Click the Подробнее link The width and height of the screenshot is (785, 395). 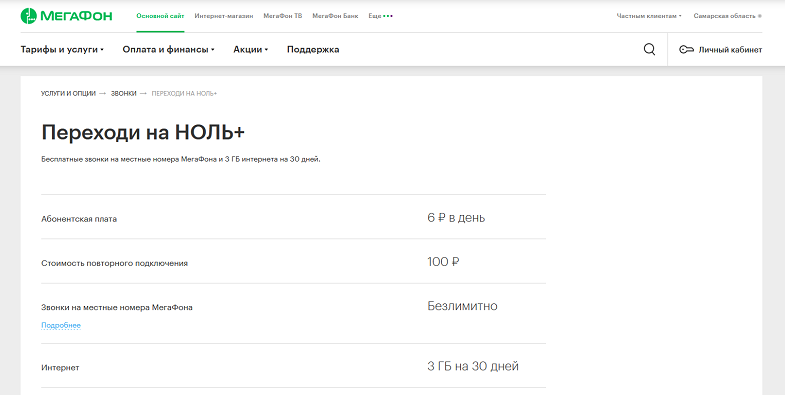coord(61,325)
